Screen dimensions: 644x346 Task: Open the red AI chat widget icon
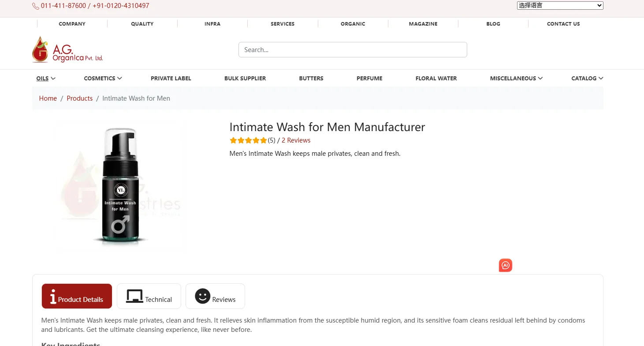505,265
